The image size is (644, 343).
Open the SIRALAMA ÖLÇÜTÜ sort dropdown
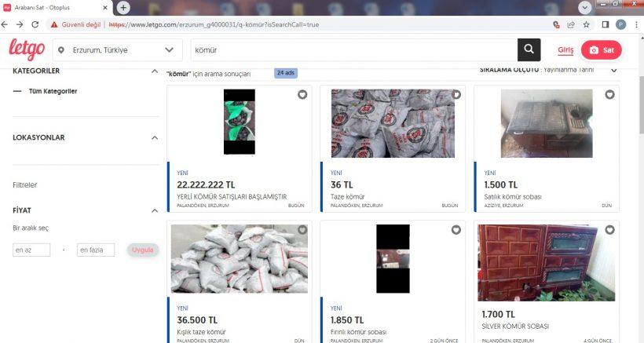(613, 71)
